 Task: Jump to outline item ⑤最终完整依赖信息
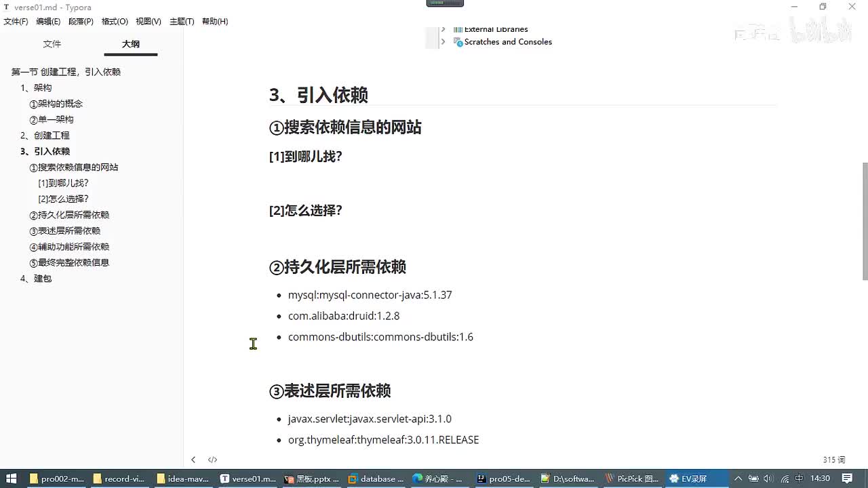pyautogui.click(x=69, y=262)
